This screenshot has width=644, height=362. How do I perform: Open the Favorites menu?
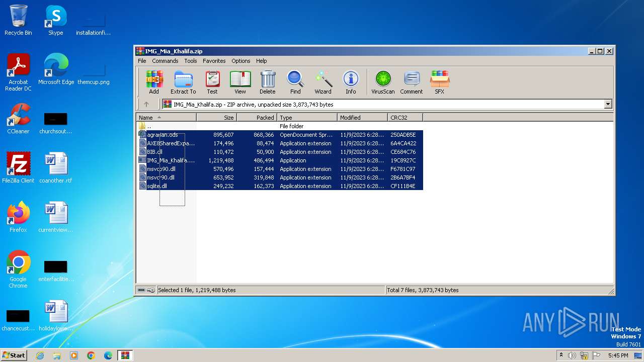coord(214,61)
